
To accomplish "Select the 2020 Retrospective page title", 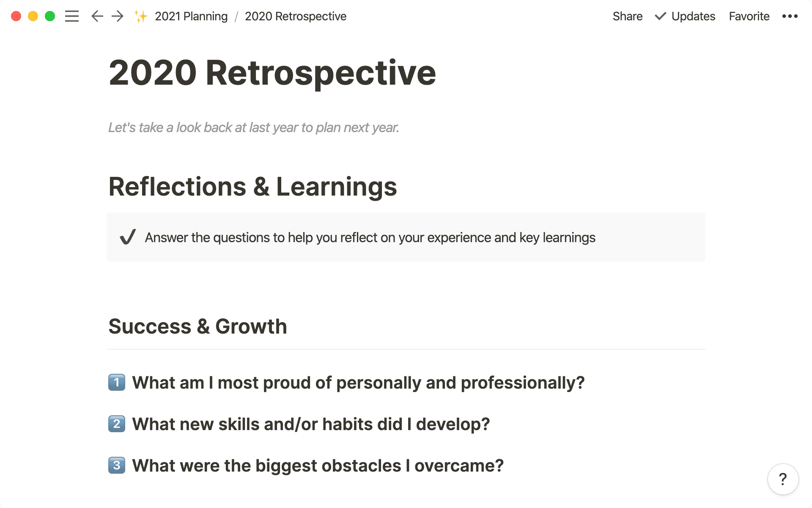I will click(x=272, y=73).
